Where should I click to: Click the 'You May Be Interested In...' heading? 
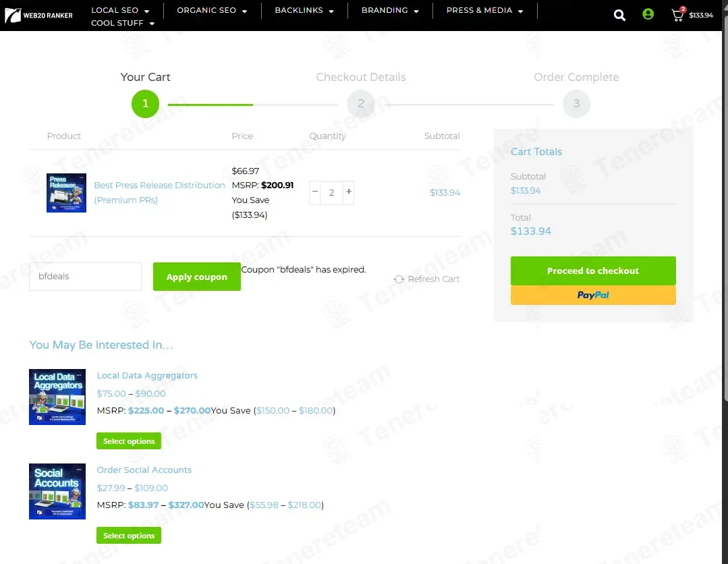(101, 345)
